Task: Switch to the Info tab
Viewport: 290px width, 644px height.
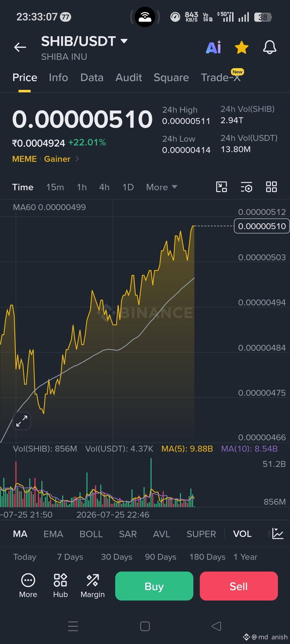Action: pos(58,78)
